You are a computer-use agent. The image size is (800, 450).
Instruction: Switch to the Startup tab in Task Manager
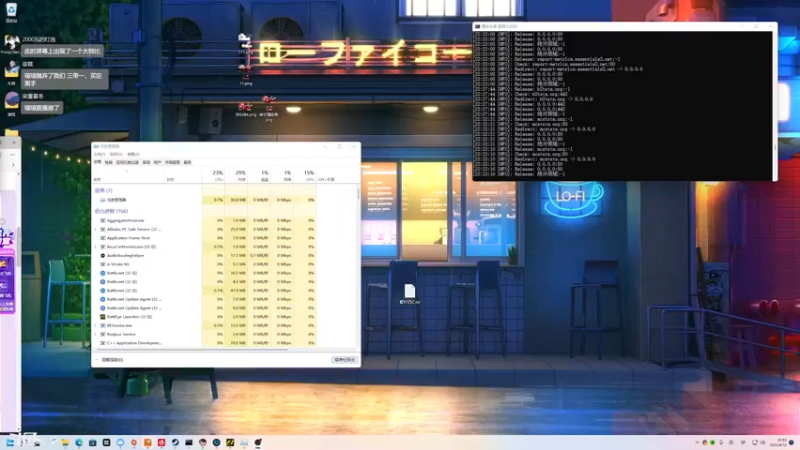click(146, 162)
